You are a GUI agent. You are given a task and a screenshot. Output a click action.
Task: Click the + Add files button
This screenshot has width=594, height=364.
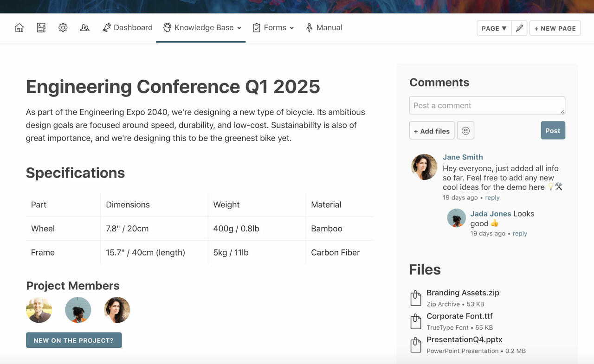(x=432, y=131)
